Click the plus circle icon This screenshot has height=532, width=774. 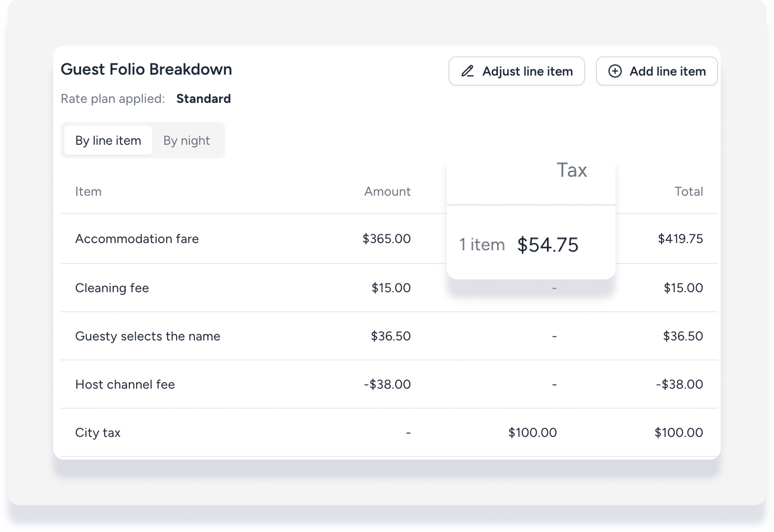(x=615, y=71)
